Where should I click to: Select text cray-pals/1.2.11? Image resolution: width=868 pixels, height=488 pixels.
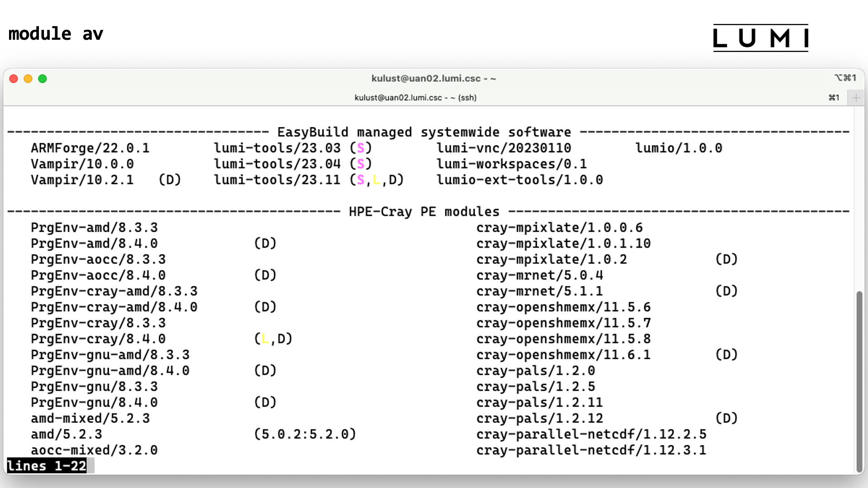click(539, 403)
